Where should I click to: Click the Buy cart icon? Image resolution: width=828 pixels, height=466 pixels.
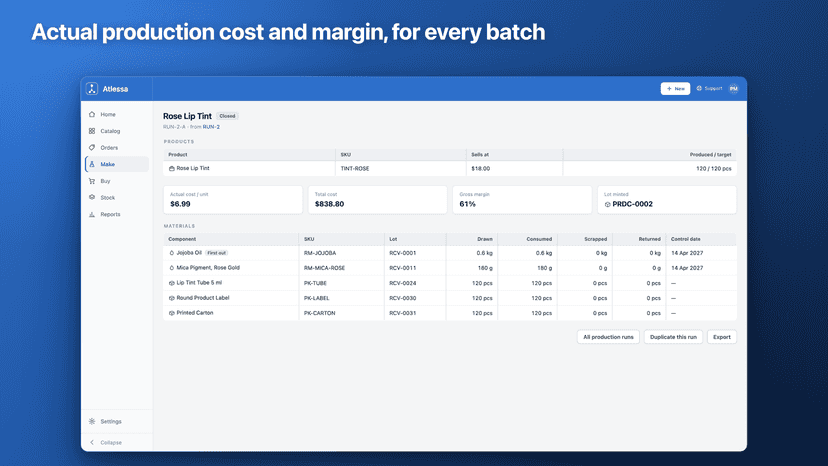click(92, 181)
